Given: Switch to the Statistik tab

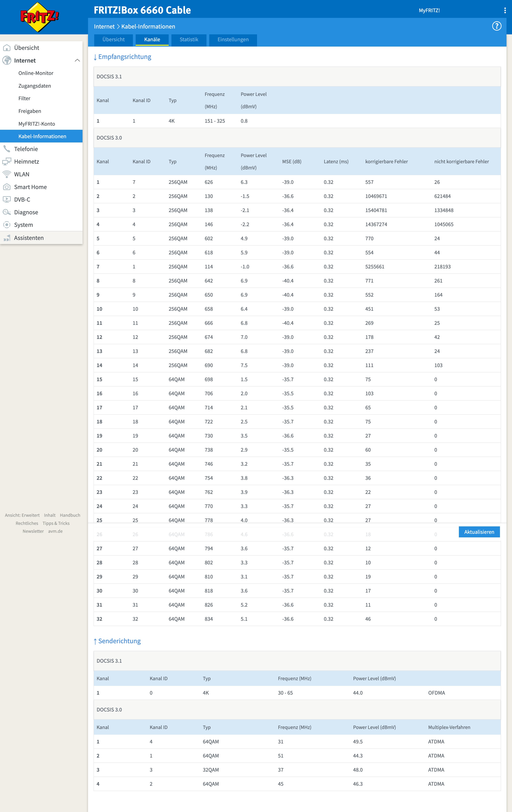Looking at the screenshot, I should point(189,40).
